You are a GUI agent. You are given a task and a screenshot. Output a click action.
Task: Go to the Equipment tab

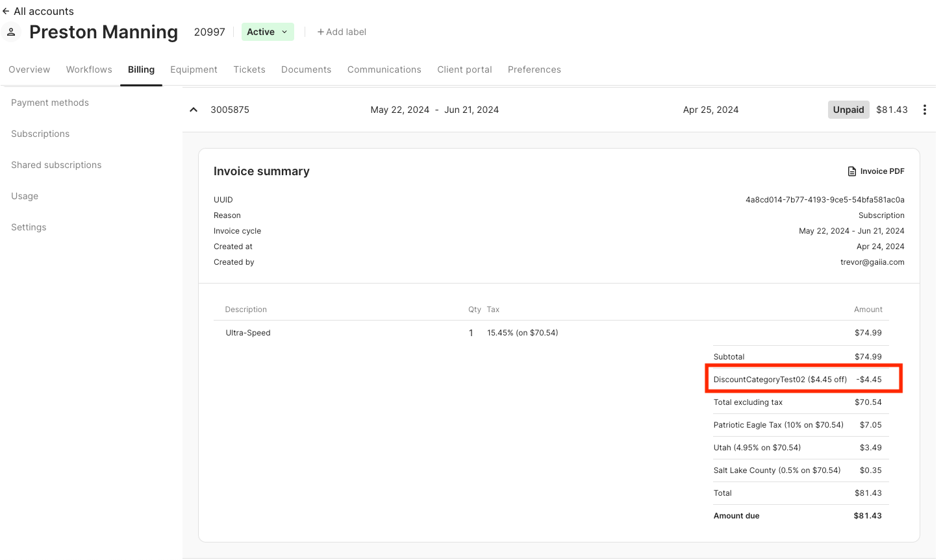click(194, 69)
